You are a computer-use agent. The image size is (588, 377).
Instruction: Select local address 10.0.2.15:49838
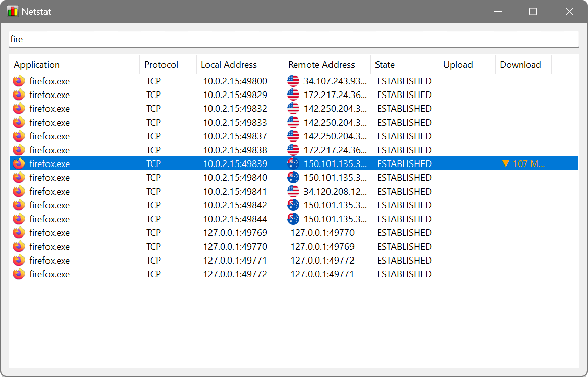[235, 150]
